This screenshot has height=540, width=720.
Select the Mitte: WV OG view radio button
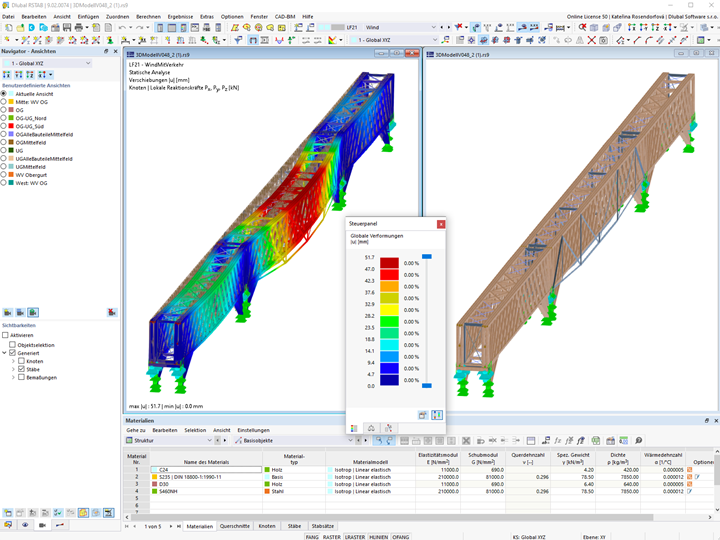4,102
